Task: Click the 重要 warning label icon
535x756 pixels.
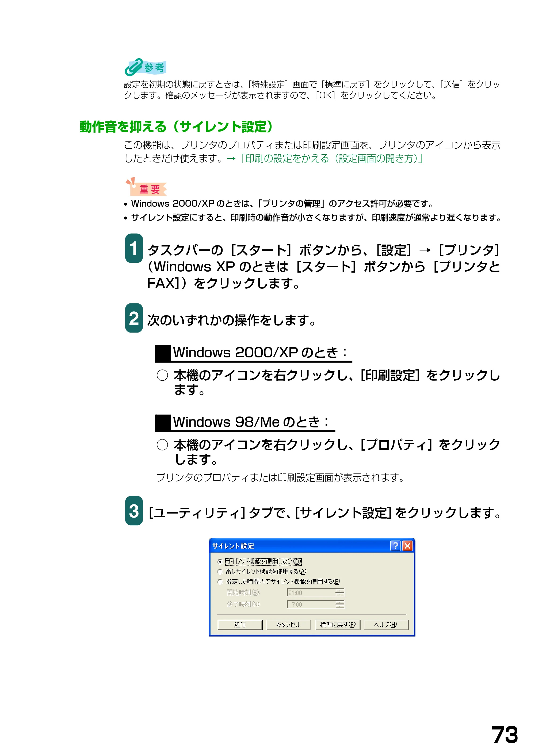Action: click(x=146, y=187)
